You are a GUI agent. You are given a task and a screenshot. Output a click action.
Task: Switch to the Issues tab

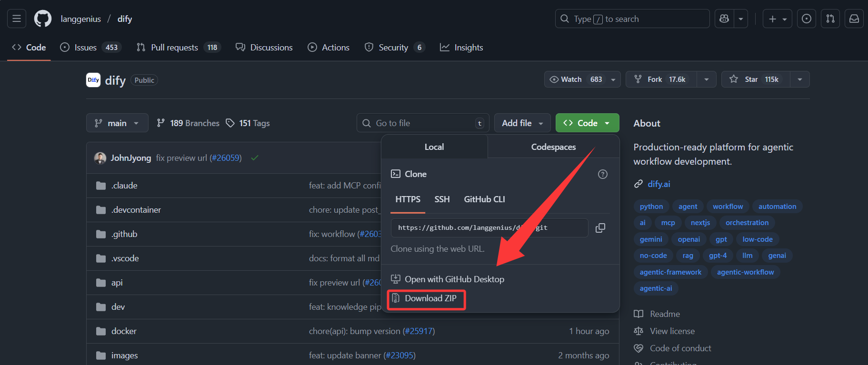91,48
